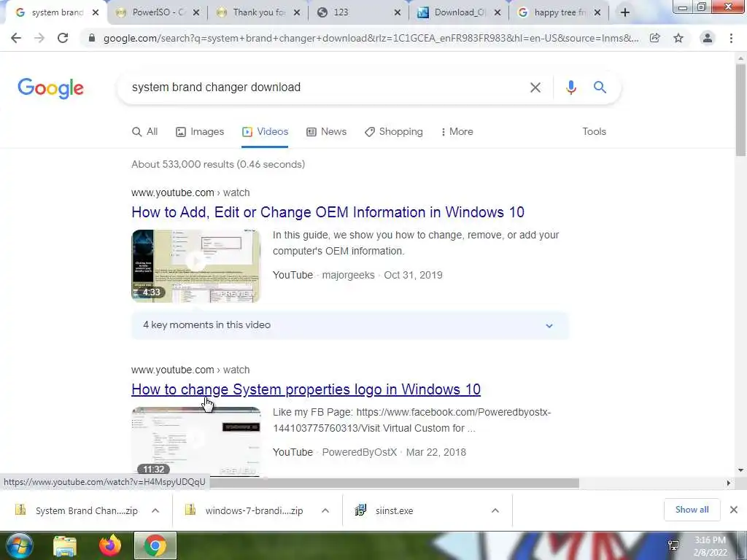Viewport: 747px width, 560px height.
Task: Open the Chrome profile avatar icon
Action: coord(708,38)
